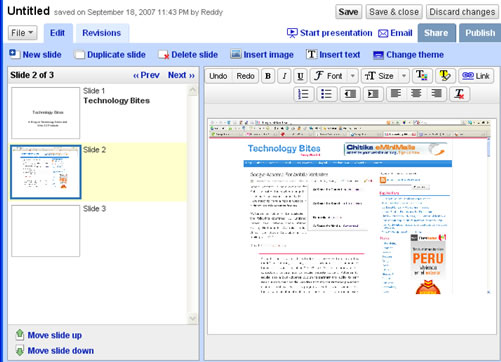This screenshot has width=501, height=362.
Task: Increase indent of the text
Action: pos(373,94)
